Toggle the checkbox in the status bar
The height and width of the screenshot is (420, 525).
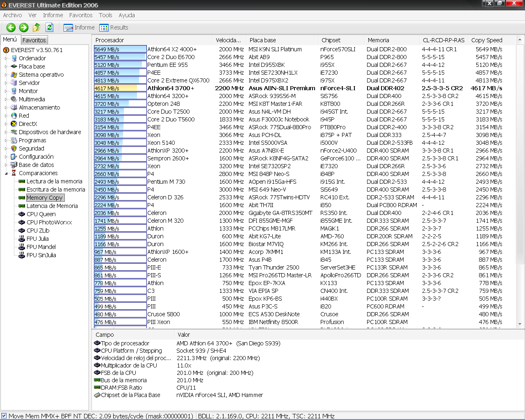4,416
